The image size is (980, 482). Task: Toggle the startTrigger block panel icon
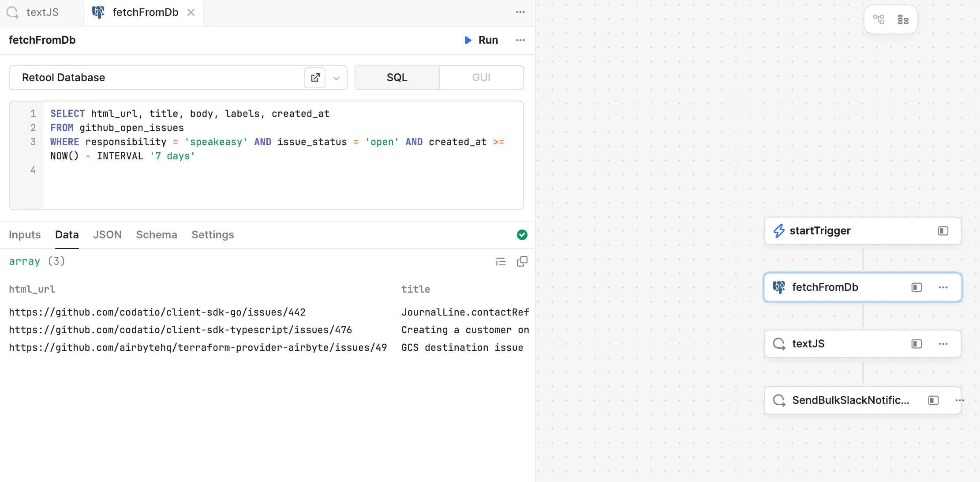[943, 231]
